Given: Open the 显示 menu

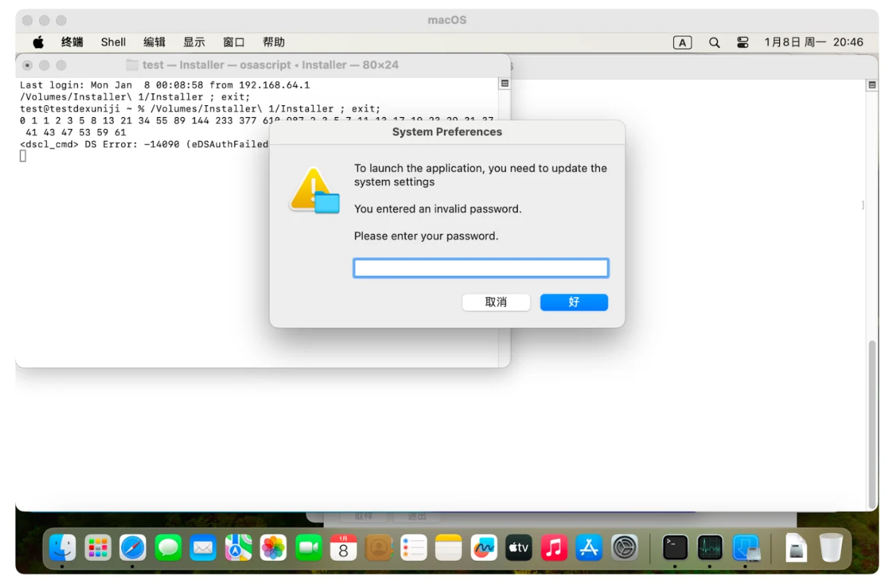Looking at the screenshot, I should pyautogui.click(x=194, y=42).
